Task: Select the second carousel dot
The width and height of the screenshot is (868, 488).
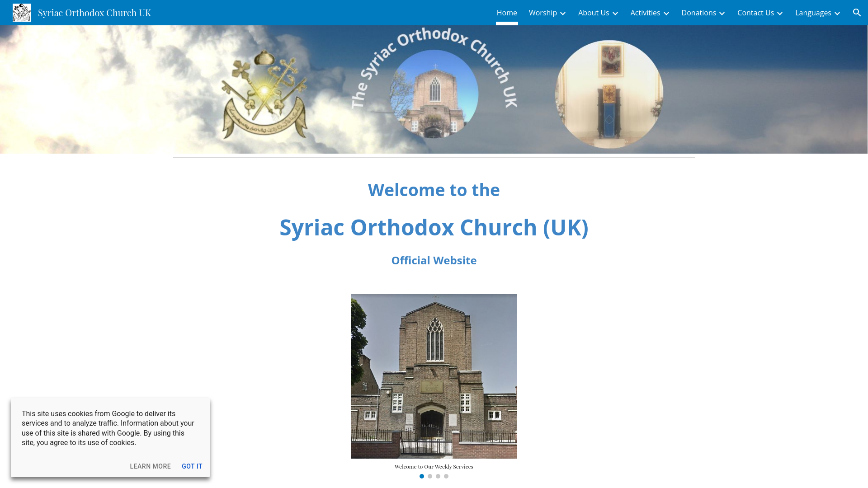Action: (x=430, y=476)
